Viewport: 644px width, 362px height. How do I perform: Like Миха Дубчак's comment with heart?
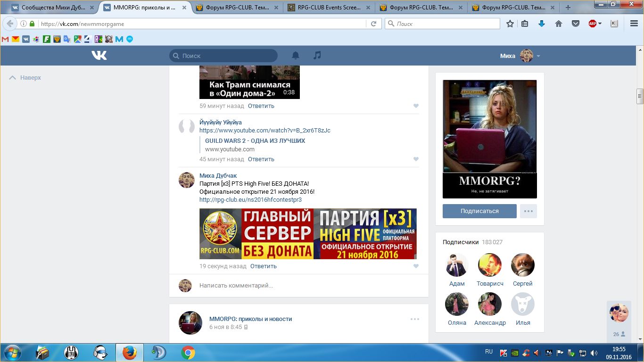pyautogui.click(x=416, y=266)
